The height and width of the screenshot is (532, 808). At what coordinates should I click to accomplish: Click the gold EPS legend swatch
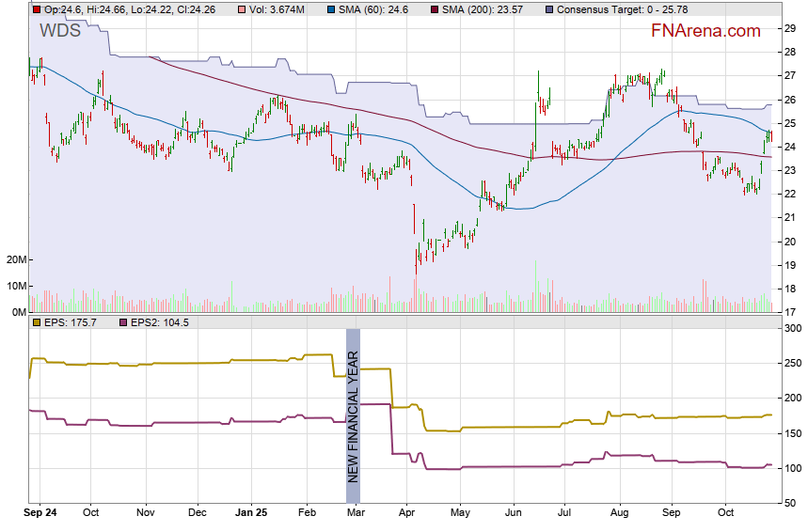click(x=37, y=322)
